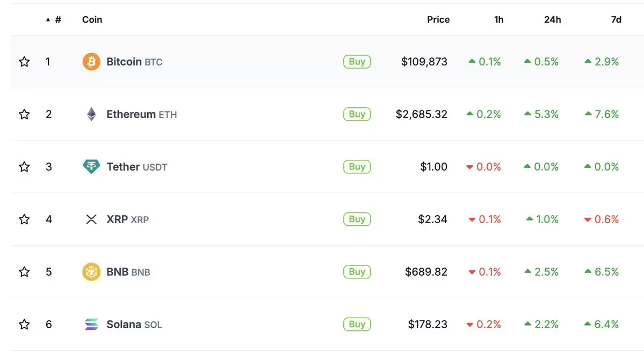Buy Bitcoin using its Buy button

pyautogui.click(x=357, y=62)
